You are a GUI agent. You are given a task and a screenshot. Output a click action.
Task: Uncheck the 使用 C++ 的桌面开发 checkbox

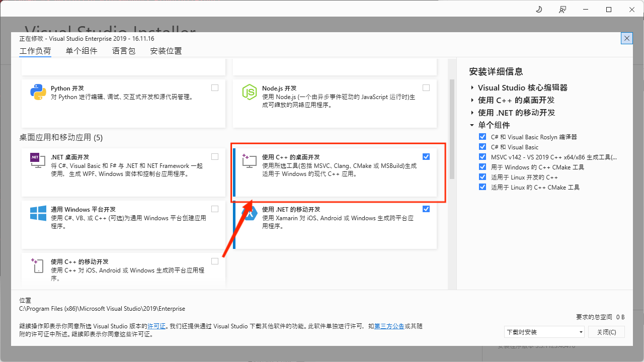click(426, 156)
